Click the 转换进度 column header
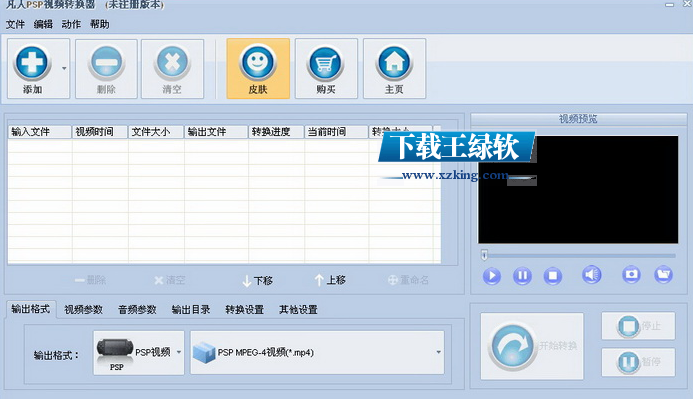The height and width of the screenshot is (399, 693). tap(276, 132)
